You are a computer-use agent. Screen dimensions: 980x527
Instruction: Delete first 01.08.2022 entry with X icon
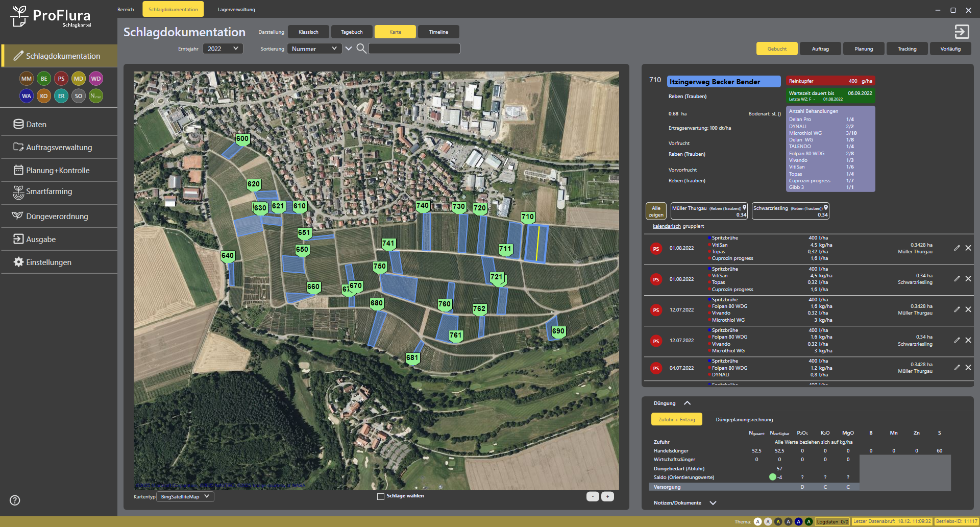point(968,248)
